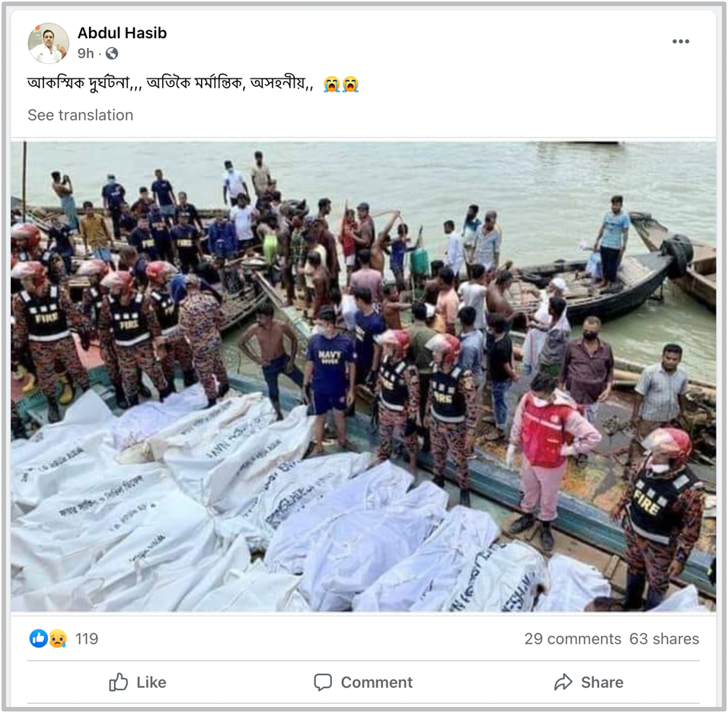The image size is (728, 713).
Task: Open the 119 reactions count list
Action: click(87, 638)
